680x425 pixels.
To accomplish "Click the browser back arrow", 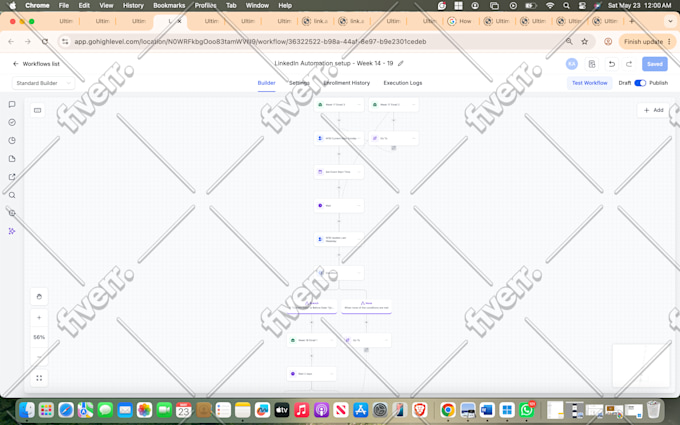I will 11,42.
